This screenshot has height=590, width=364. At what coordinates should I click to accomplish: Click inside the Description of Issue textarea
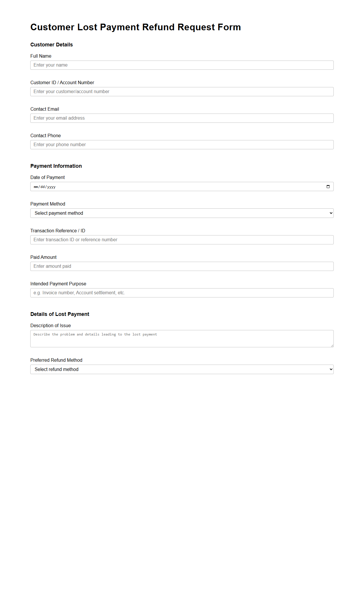coord(182,339)
